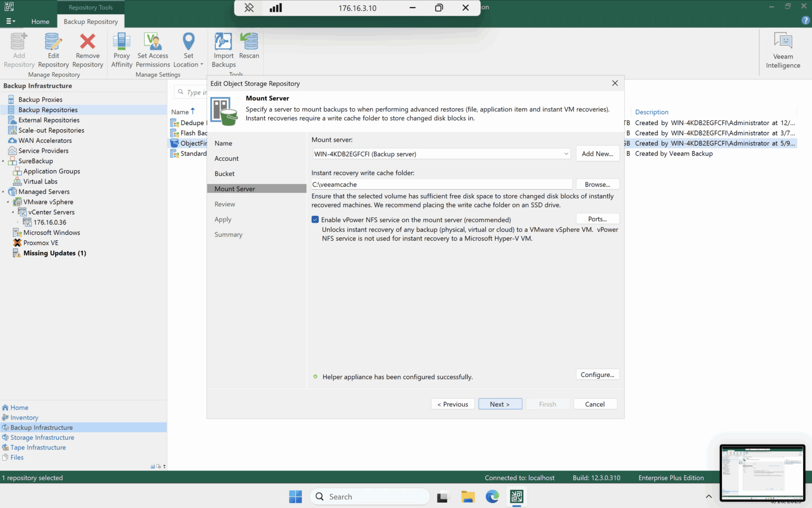Collapse the SureBackup tree node
This screenshot has width=812, height=508.
[x=3, y=161]
